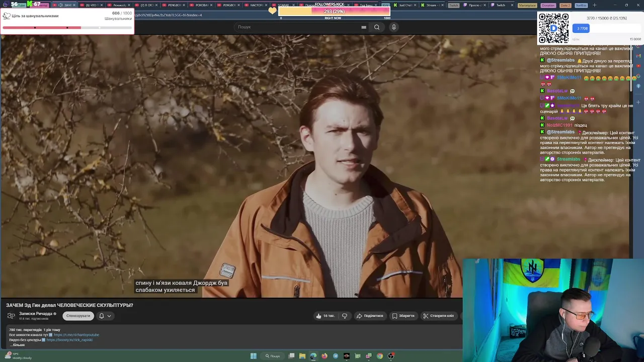Create a clip with Створити кліп
Screen dimensions: 644x362
coord(439,316)
